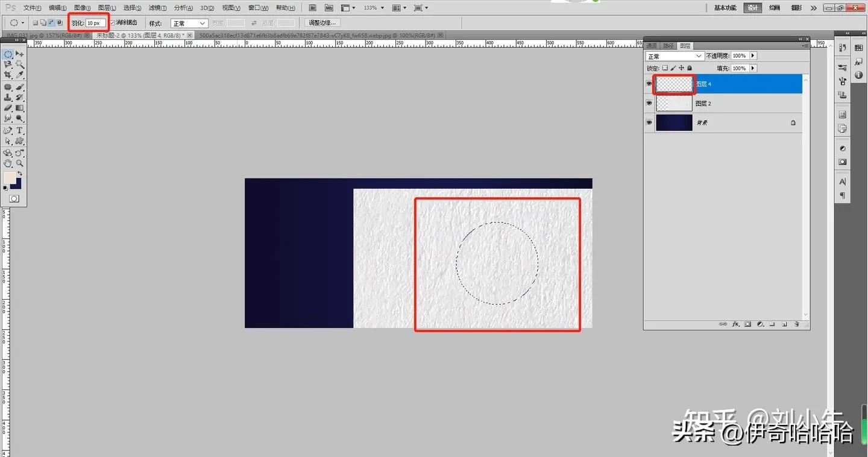Open the 滤镜 Filter menu

click(159, 8)
